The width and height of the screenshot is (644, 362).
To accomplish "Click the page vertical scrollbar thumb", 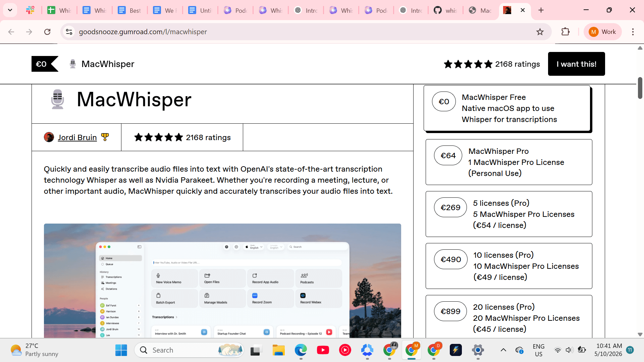I will [640, 88].
